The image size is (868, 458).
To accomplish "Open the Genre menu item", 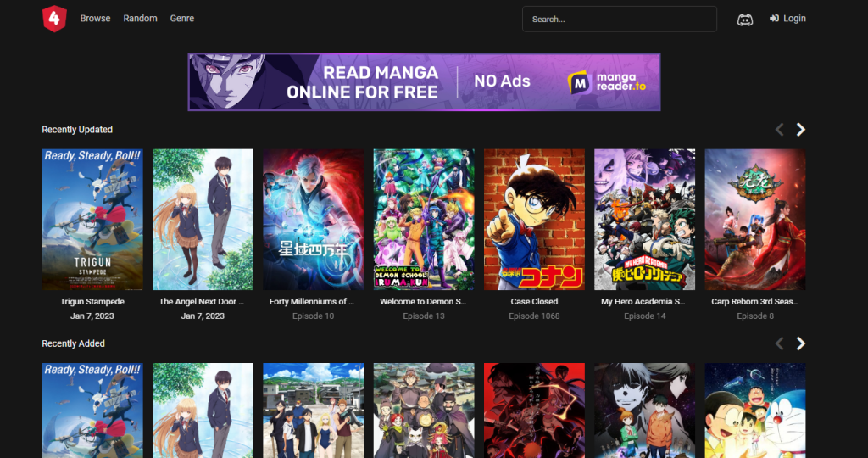I will (182, 19).
